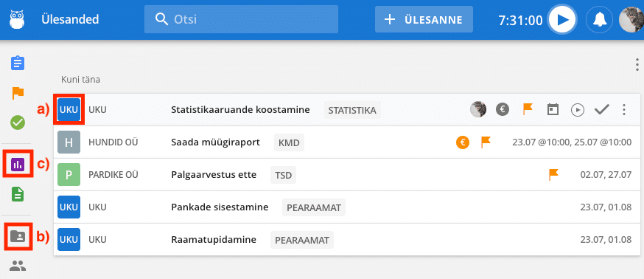Open the calendar date picker on first task

pyautogui.click(x=553, y=109)
